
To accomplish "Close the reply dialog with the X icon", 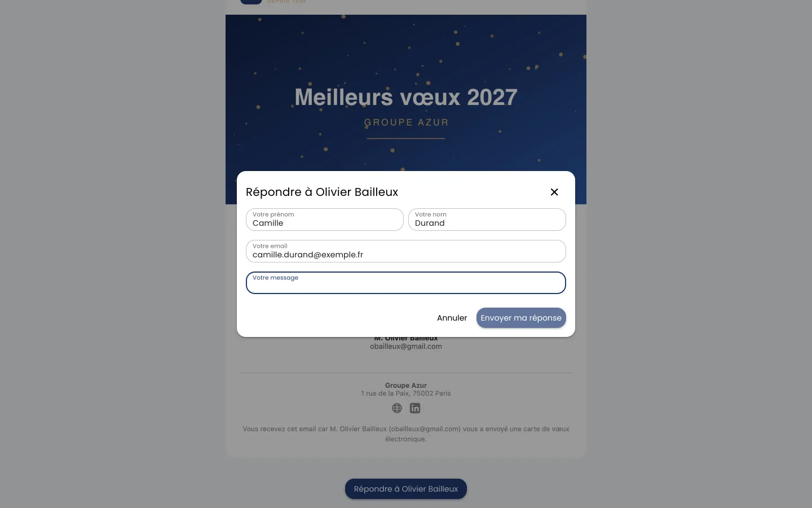I will point(554,192).
